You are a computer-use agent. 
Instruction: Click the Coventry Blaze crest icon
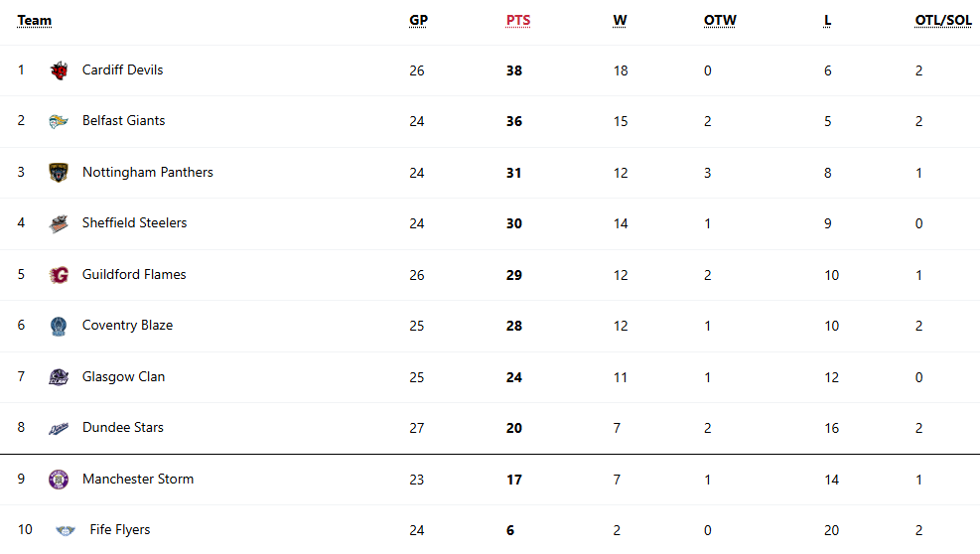point(59,326)
